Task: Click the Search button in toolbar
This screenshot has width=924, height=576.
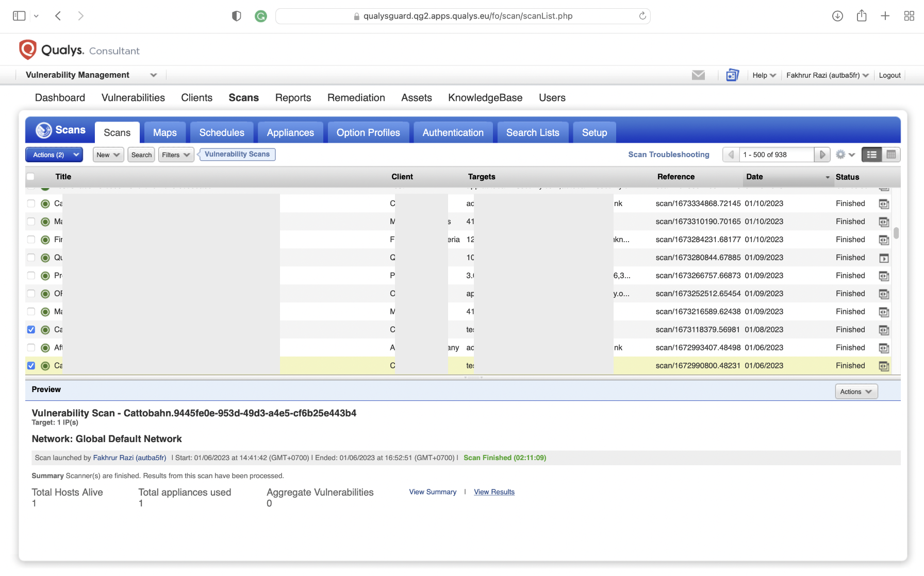Action: tap(141, 155)
